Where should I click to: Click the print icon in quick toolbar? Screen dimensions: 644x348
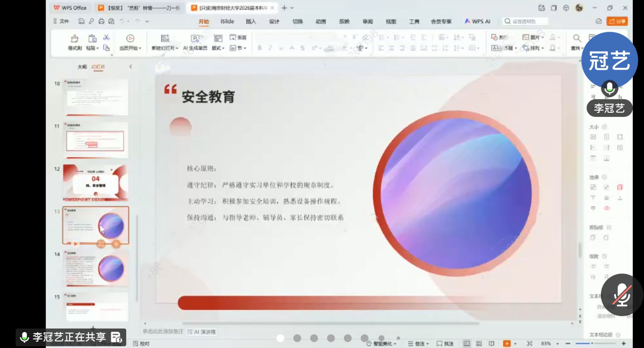coord(101,21)
